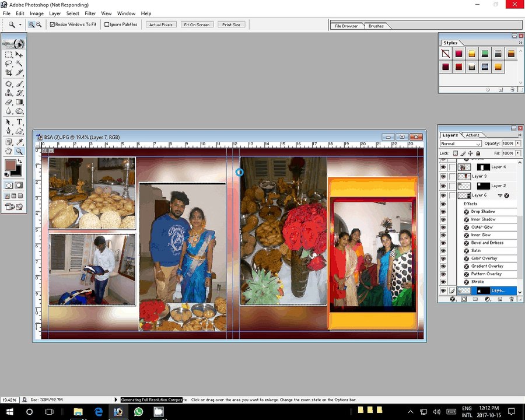Image resolution: width=525 pixels, height=420 pixels.
Task: Collapse Layer 6 effects triangle
Action: [500, 195]
